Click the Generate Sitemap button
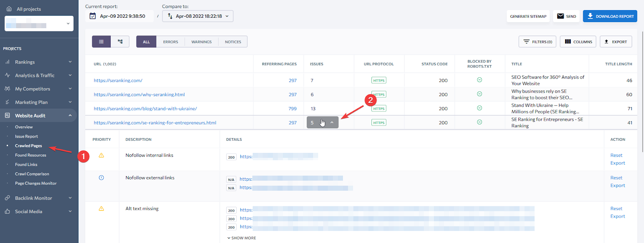Image resolution: width=644 pixels, height=243 pixels. [528, 16]
